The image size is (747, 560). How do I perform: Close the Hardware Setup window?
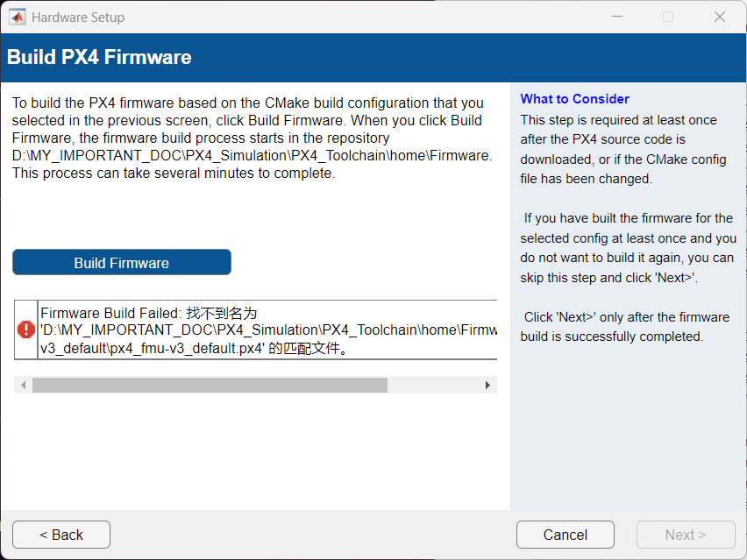[720, 17]
